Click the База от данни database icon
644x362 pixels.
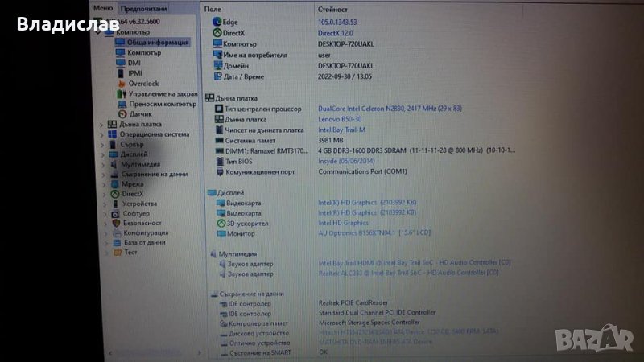[x=115, y=242]
